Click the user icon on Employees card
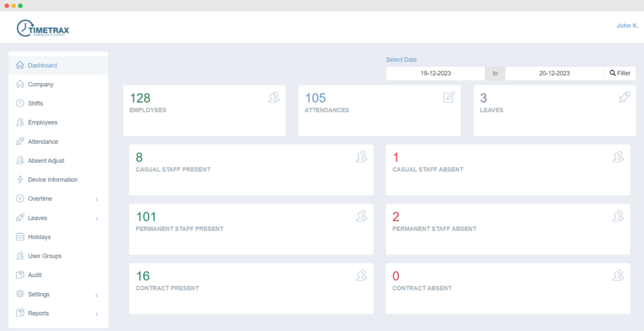Image resolution: width=644 pixels, height=331 pixels. click(274, 98)
